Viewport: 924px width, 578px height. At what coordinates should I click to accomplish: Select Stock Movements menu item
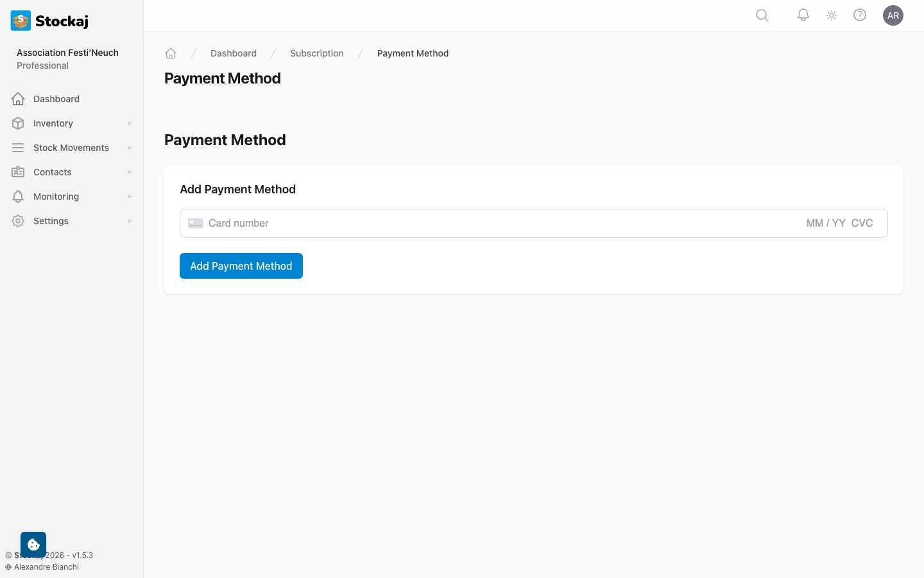[72, 148]
